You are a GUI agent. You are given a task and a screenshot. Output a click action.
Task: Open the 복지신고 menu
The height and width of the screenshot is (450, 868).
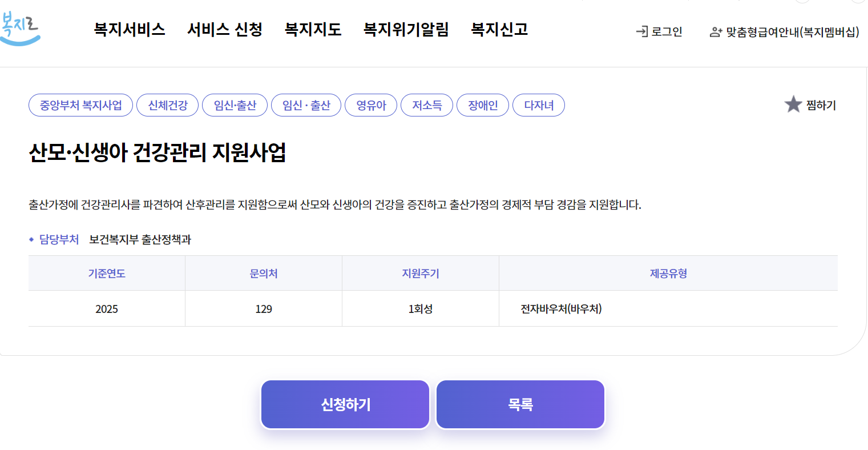499,30
